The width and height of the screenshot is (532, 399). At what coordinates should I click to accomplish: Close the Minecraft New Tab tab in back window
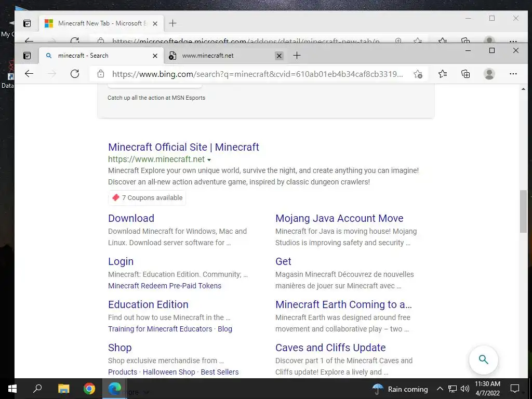coord(155,23)
